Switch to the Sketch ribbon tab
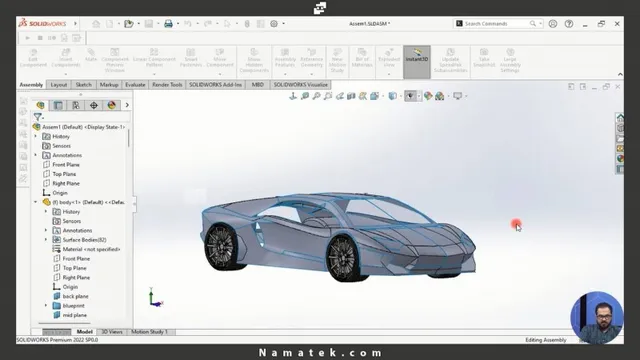The height and width of the screenshot is (360, 640). pos(83,84)
